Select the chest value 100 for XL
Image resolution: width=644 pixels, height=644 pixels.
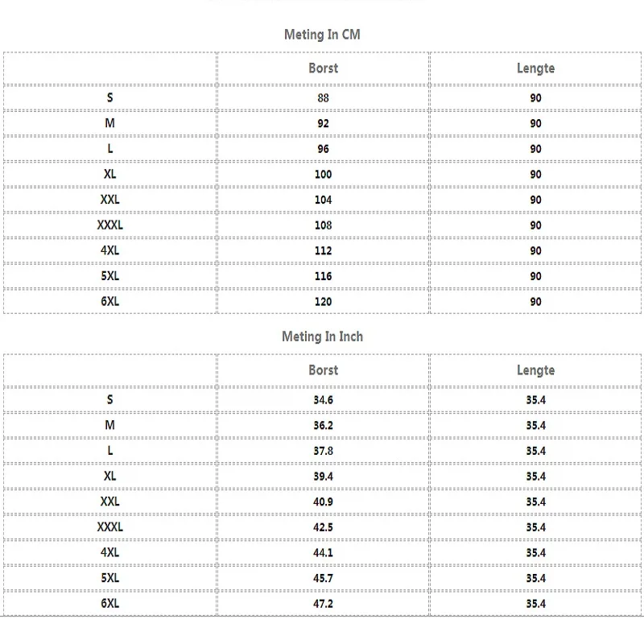323,175
